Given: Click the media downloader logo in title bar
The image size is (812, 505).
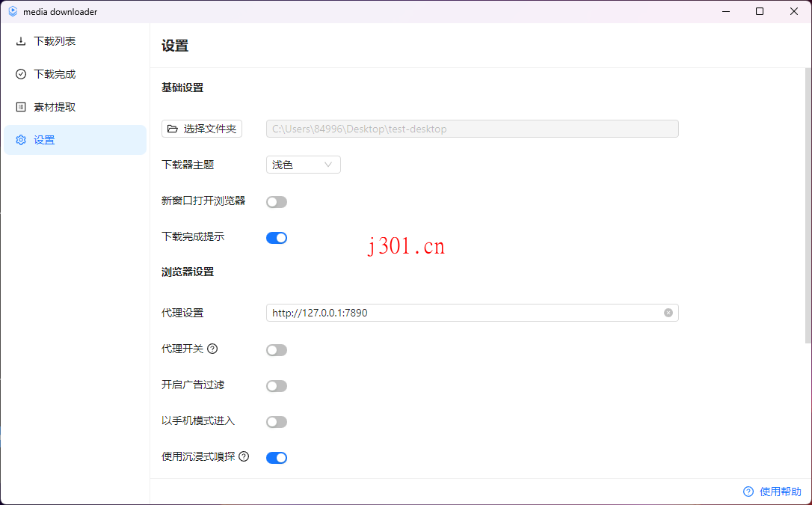Looking at the screenshot, I should (x=12, y=11).
